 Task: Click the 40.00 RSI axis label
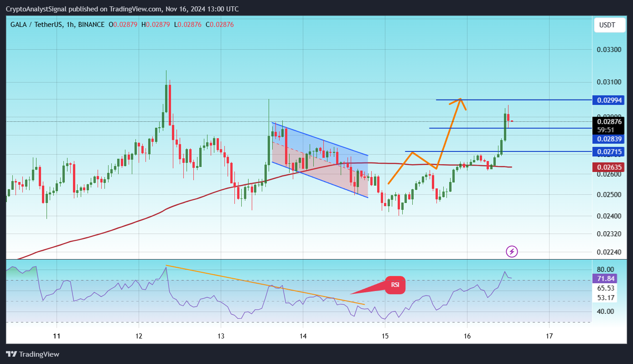click(605, 311)
